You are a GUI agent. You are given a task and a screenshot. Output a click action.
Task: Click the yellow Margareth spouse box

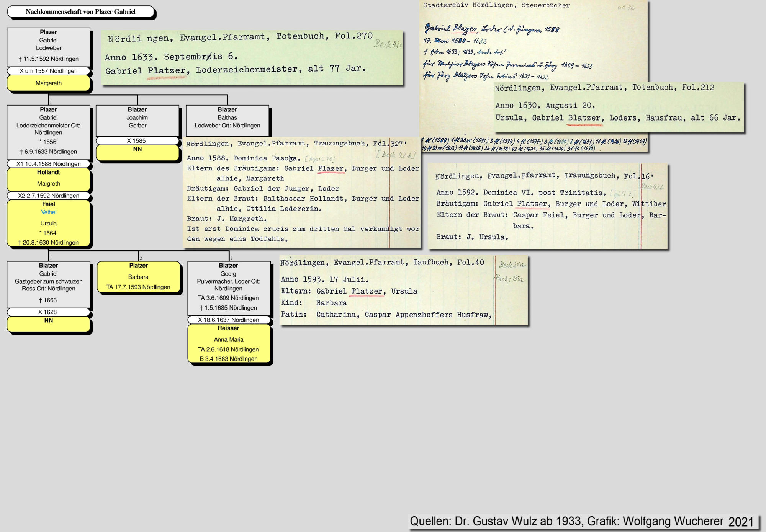click(x=49, y=83)
